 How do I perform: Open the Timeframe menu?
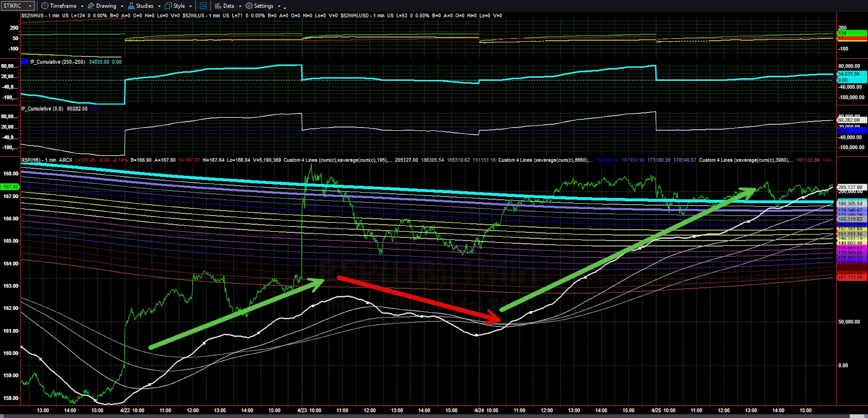coord(63,6)
